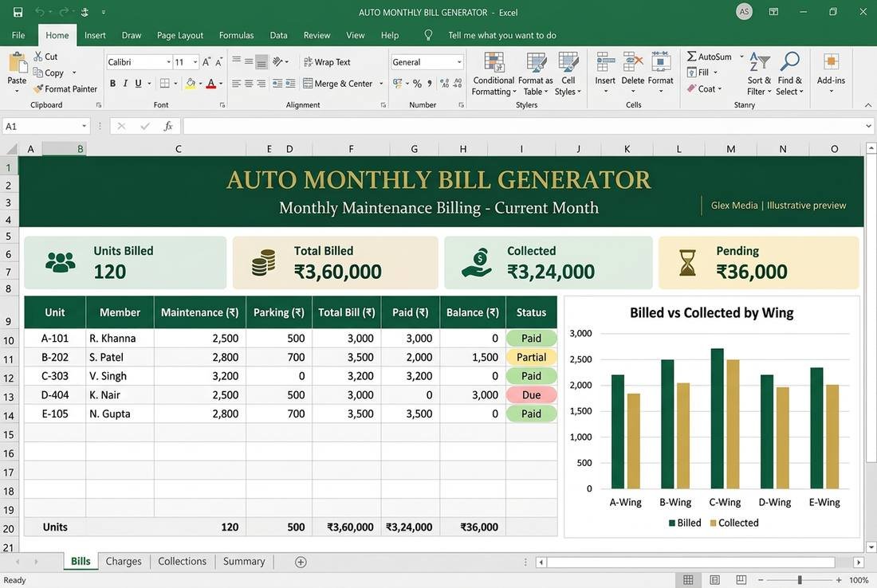Switch to the Insert ribbon tab
This screenshot has height=588, width=877.
[x=95, y=35]
